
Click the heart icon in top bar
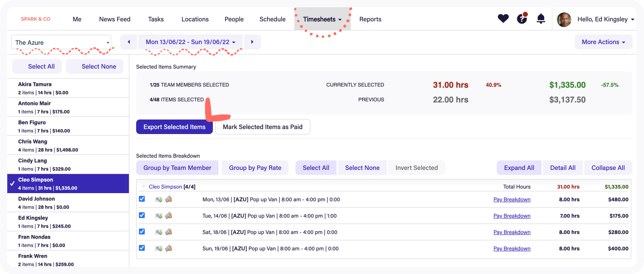pos(503,19)
